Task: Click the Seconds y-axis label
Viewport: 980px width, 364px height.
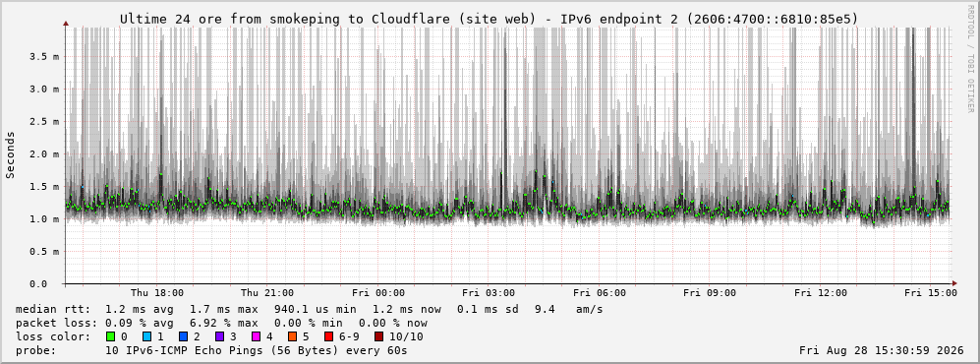Action: click(10, 154)
